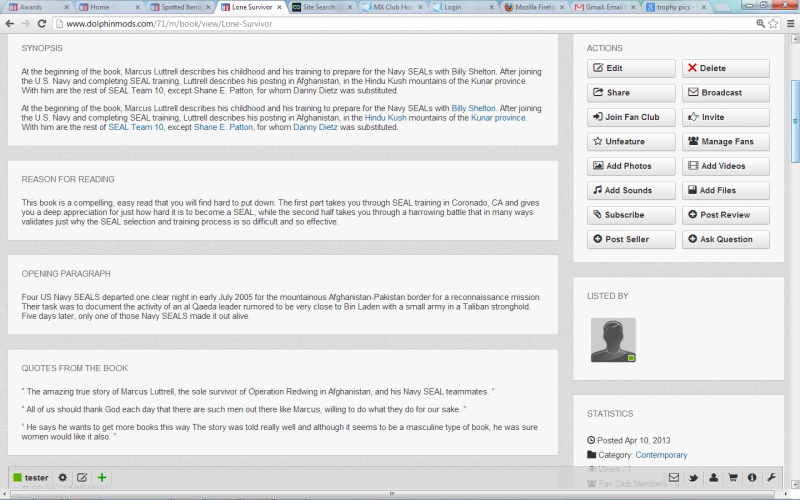Click the tester member name in bottom bar
Image resolution: width=800 pixels, height=500 pixels.
[x=36, y=478]
